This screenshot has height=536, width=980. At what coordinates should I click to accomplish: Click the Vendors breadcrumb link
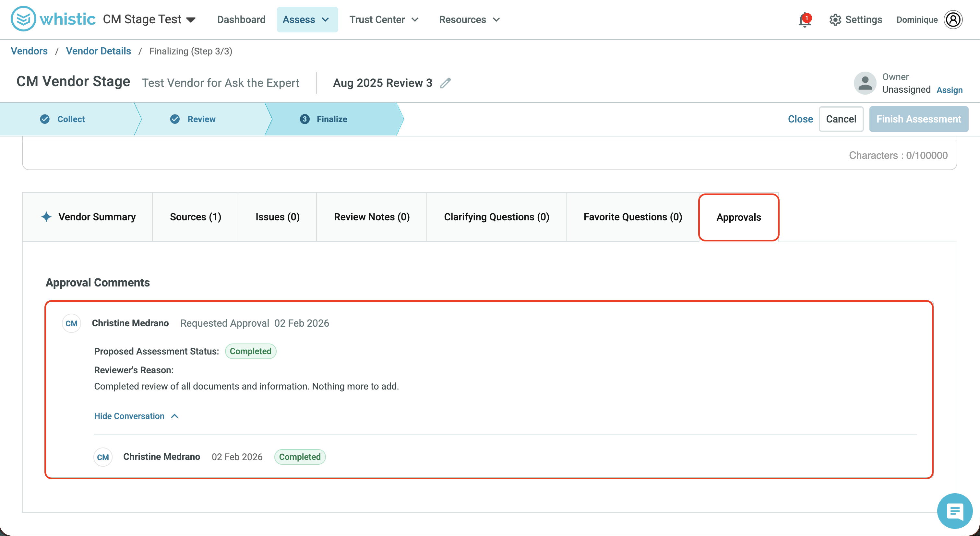(29, 51)
